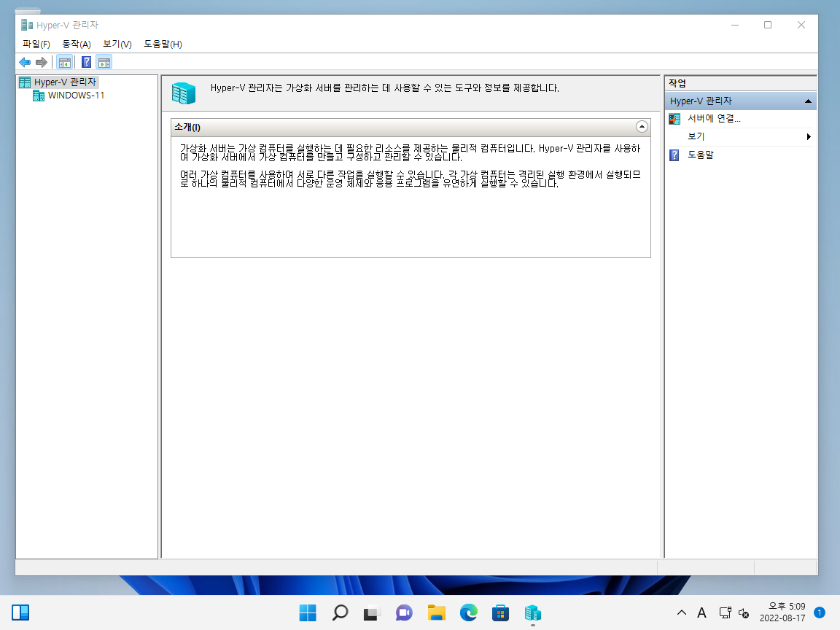Click the blue Help question mark toolbar icon
This screenshot has width=840, height=630.
[86, 62]
